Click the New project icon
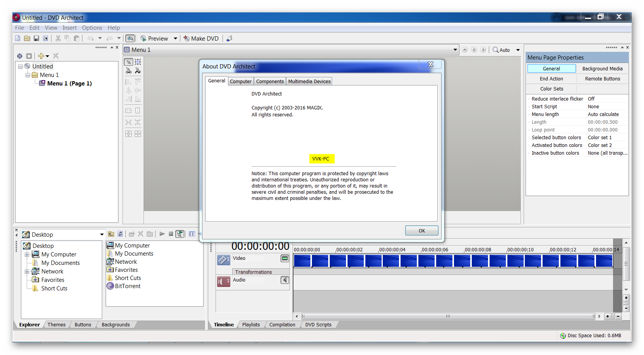This screenshot has width=644, height=355. pos(17,38)
